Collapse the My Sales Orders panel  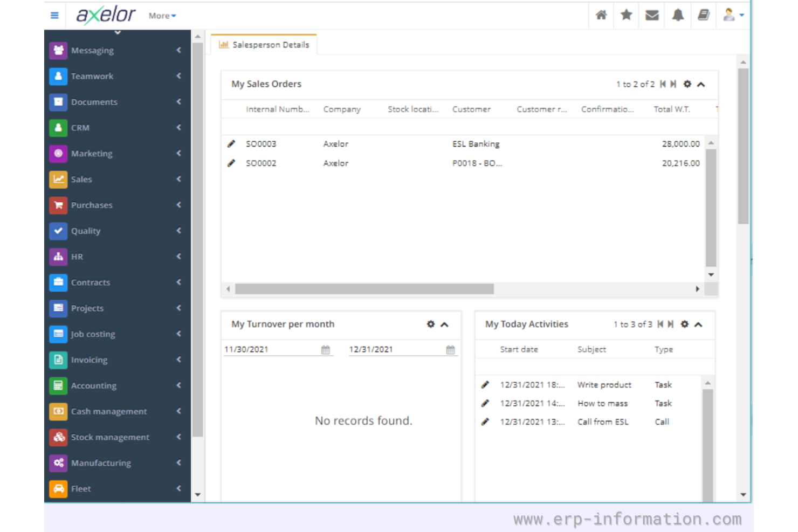tap(701, 84)
